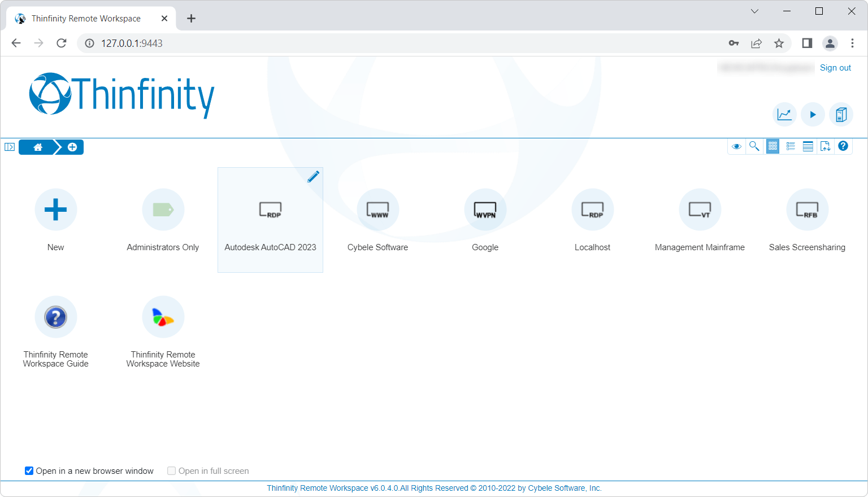868x497 pixels.
Task: Open a new browser tab
Action: coord(192,19)
